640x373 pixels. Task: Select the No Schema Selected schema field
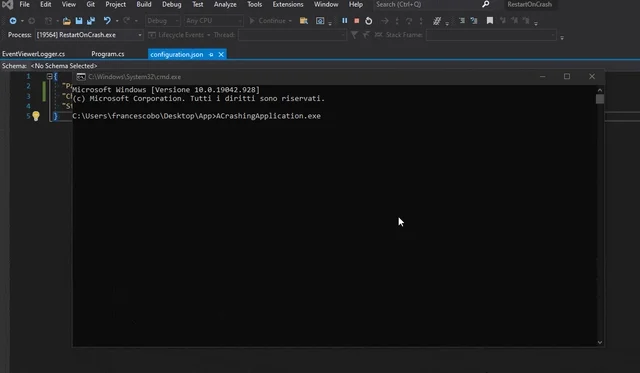(x=64, y=66)
